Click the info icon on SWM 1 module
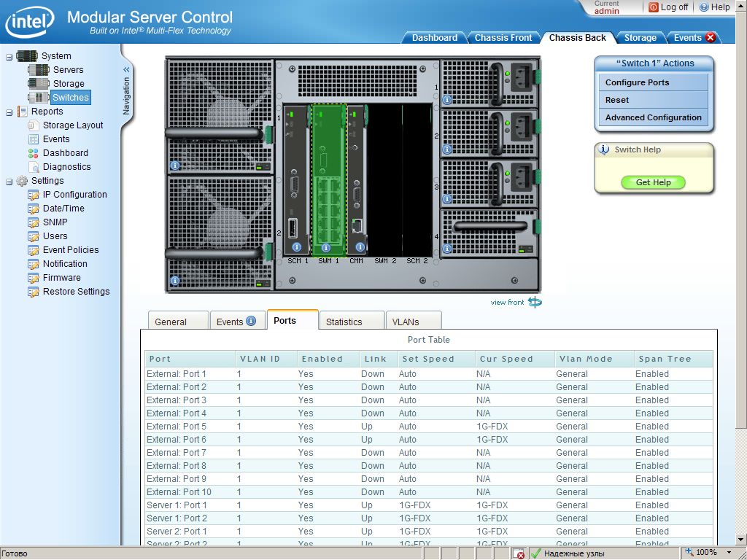The height and width of the screenshot is (560, 747). (328, 247)
